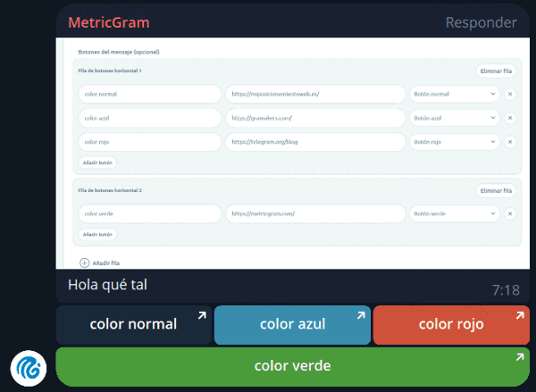Click Añadir botón in row 1
This screenshot has width=536, height=392.
[x=97, y=163]
